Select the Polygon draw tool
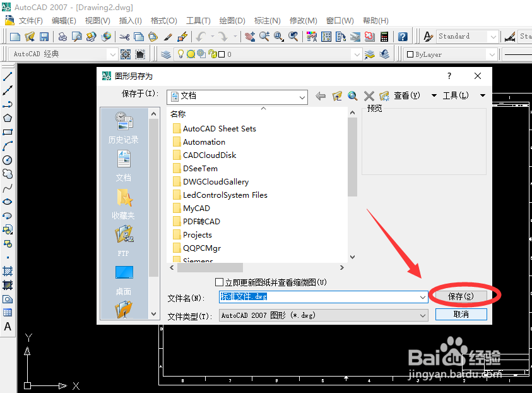532x393 pixels. tap(8, 118)
